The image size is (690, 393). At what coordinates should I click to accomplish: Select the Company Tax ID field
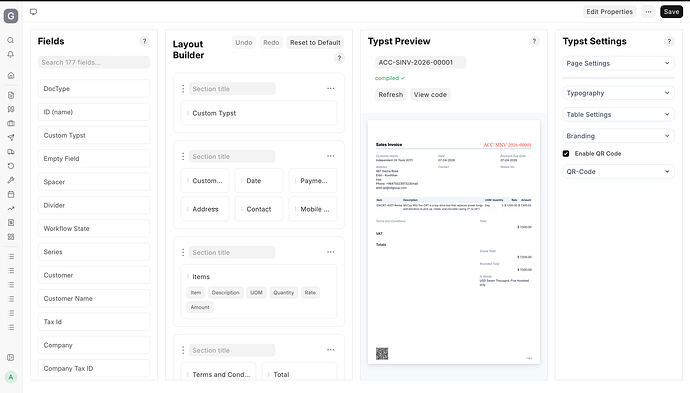click(94, 368)
